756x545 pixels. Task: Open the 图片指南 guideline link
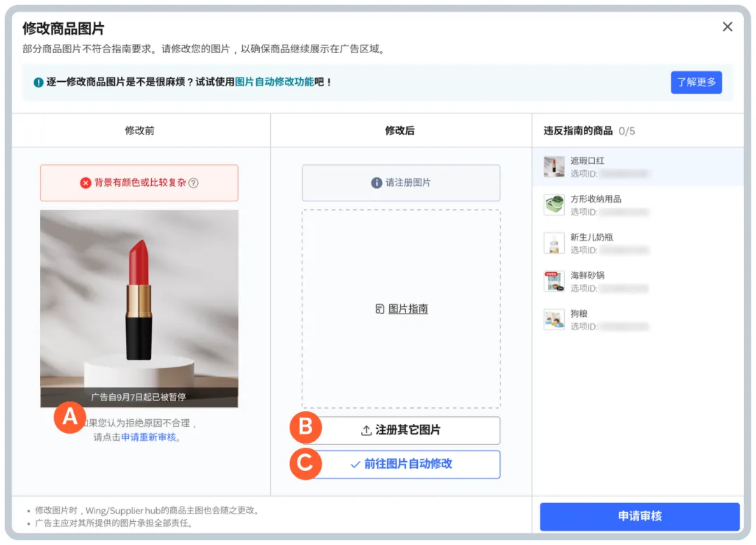pyautogui.click(x=407, y=308)
